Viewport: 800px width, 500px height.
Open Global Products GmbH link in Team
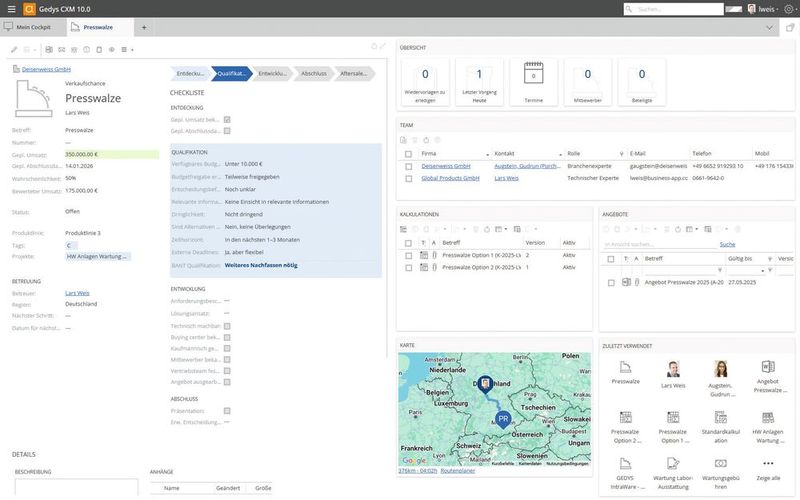coord(450,179)
